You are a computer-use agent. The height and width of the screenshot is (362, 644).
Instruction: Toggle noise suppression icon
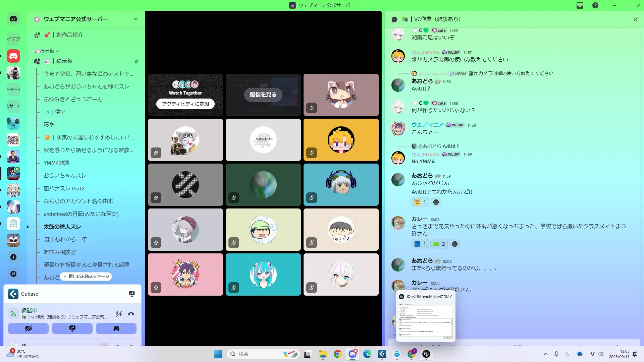119,314
